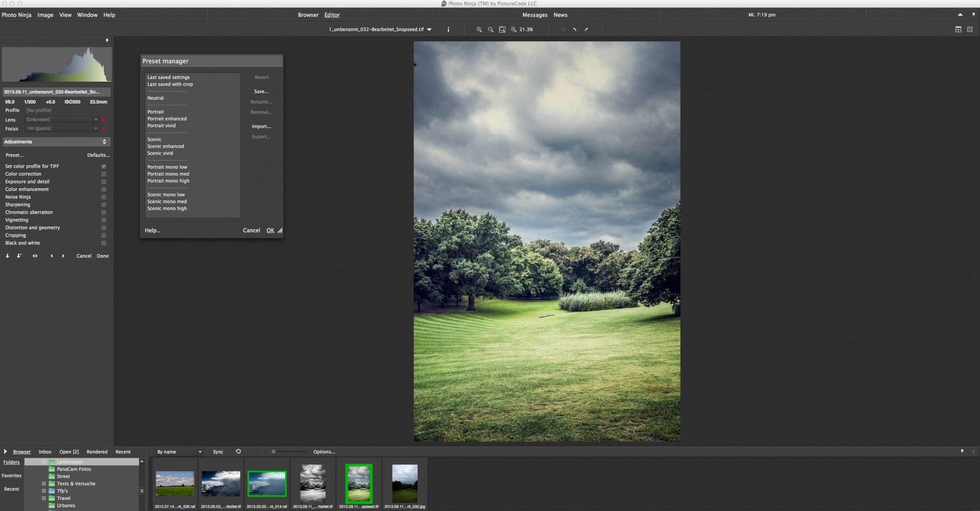Rotate image clockwise with right arrow icon
980x511 pixels.
(586, 30)
